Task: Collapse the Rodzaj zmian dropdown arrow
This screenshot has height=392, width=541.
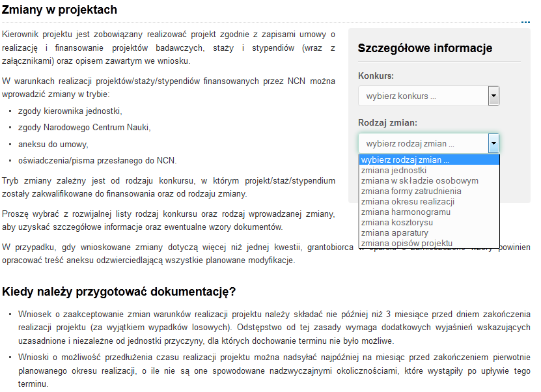Action: click(x=493, y=143)
